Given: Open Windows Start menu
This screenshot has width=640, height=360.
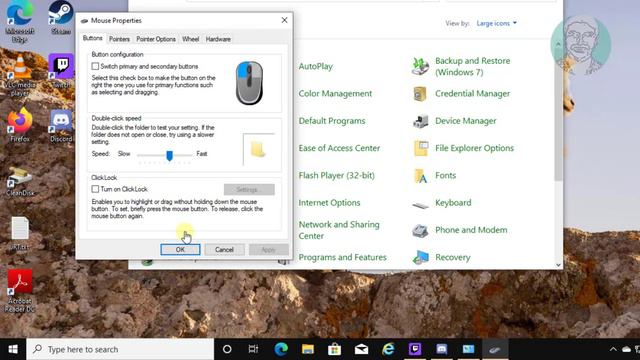Looking at the screenshot, I should [13, 349].
